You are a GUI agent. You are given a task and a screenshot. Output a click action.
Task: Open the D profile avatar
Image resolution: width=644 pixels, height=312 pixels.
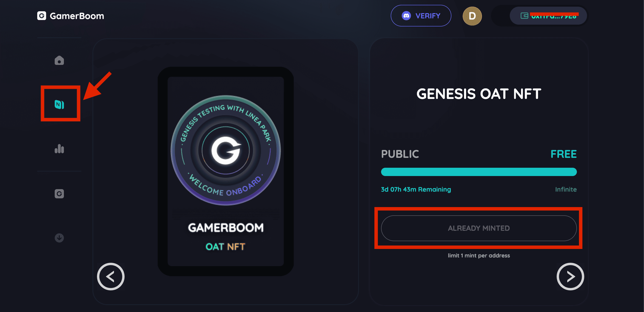tap(472, 16)
